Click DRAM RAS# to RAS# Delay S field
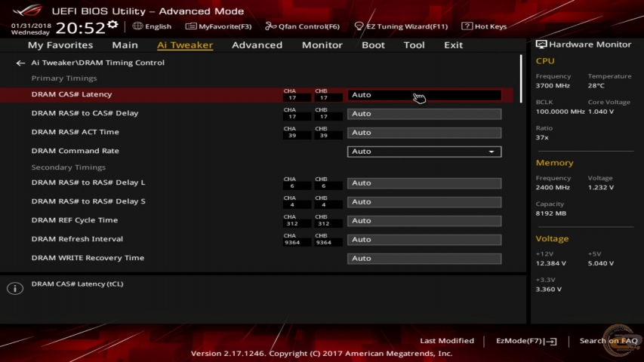This screenshot has width=644, height=362. click(424, 202)
